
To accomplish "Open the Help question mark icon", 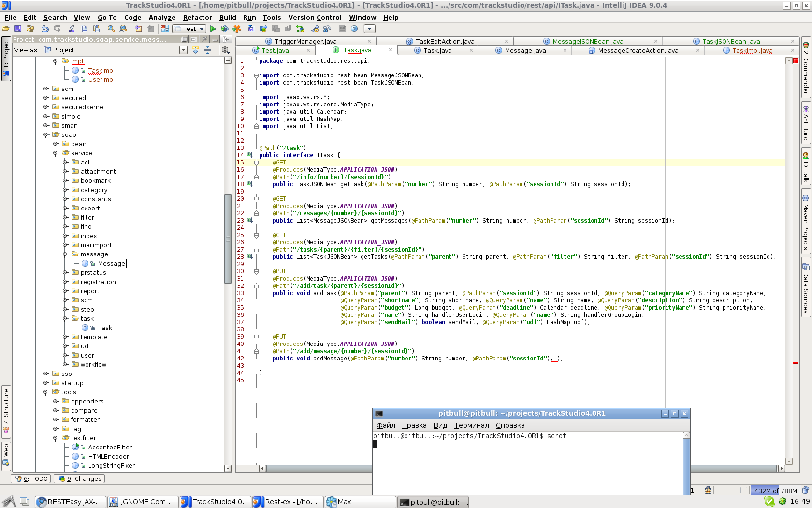I will click(x=354, y=29).
